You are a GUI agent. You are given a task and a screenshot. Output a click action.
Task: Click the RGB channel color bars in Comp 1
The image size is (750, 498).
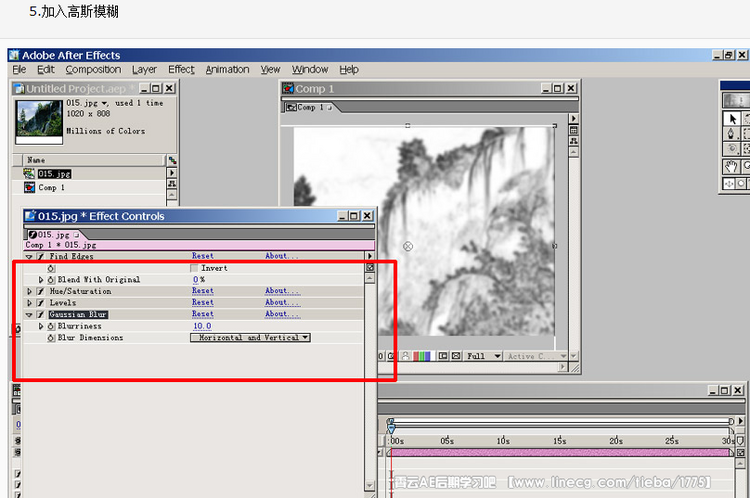[x=421, y=356]
